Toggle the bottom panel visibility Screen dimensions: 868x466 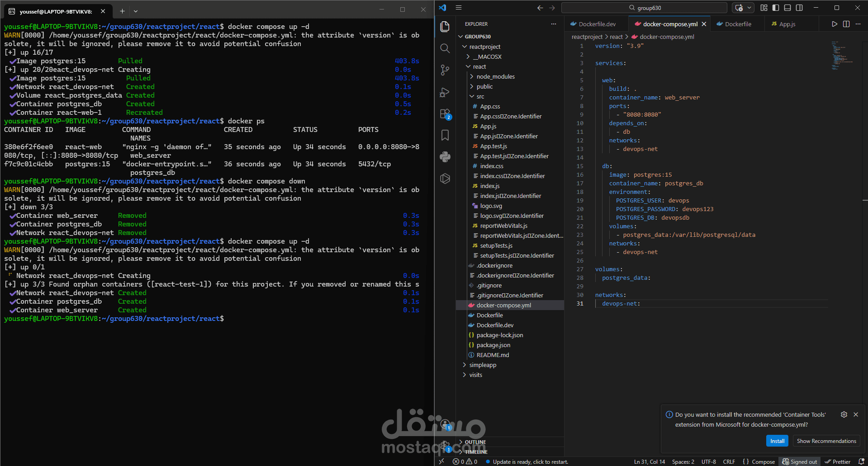tap(787, 8)
